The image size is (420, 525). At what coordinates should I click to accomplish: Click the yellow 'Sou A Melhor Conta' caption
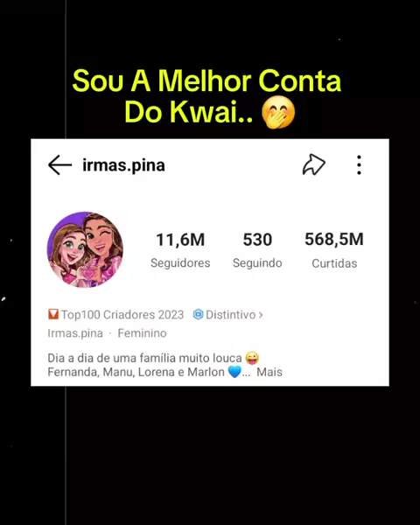[x=206, y=80]
